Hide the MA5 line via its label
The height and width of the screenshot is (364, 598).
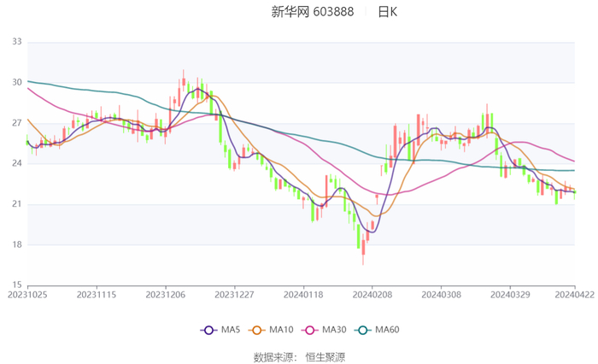click(x=231, y=330)
